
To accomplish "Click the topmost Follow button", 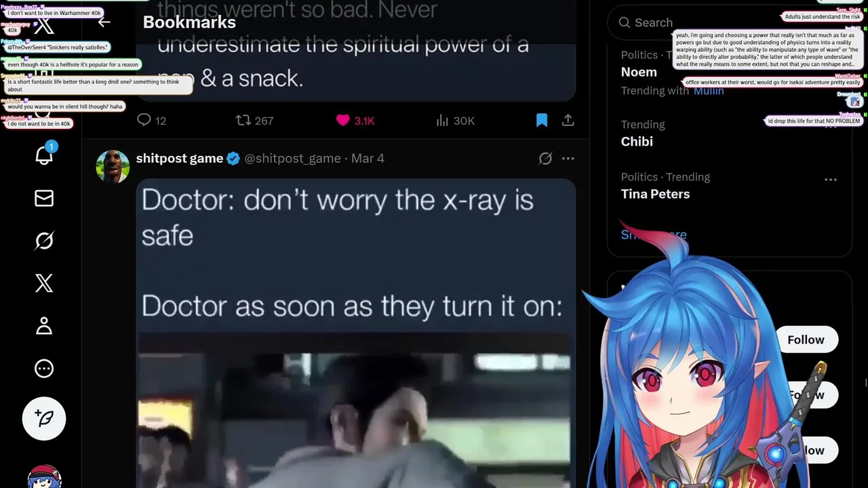I will [806, 340].
